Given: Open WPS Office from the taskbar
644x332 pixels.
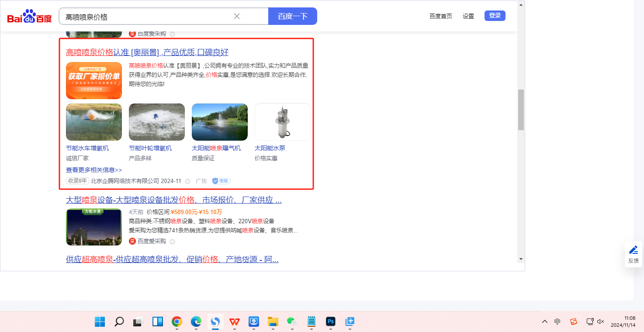Looking at the screenshot, I should 235,322.
